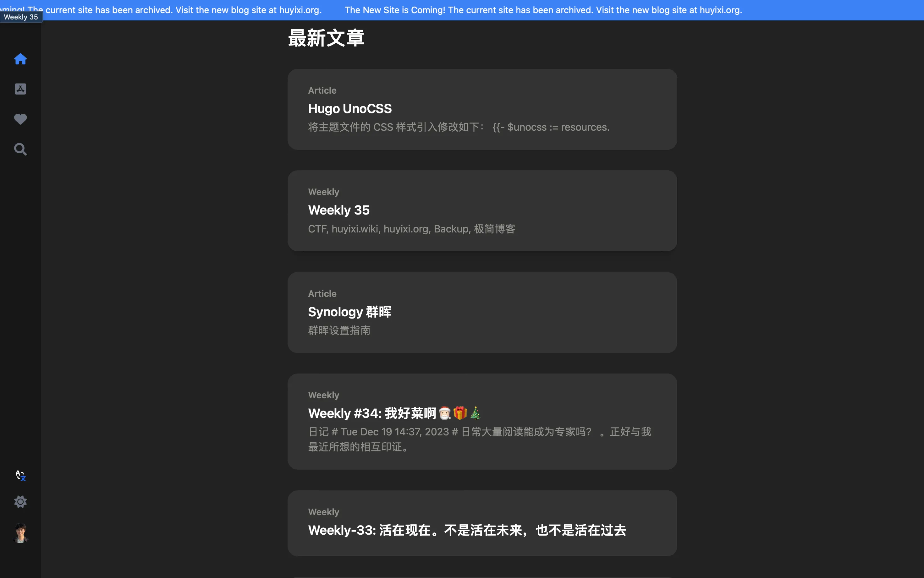Open the "Synology 群晖" article

click(x=349, y=312)
